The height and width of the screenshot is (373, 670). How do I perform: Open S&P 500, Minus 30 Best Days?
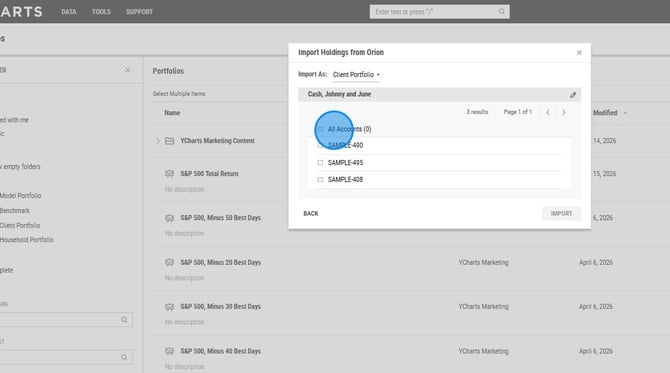(x=220, y=307)
